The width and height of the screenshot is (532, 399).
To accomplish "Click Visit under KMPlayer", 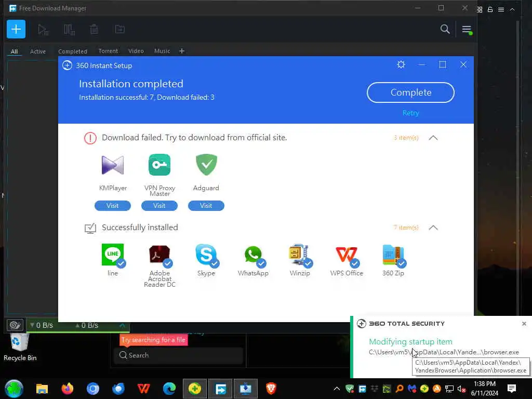I will point(113,206).
